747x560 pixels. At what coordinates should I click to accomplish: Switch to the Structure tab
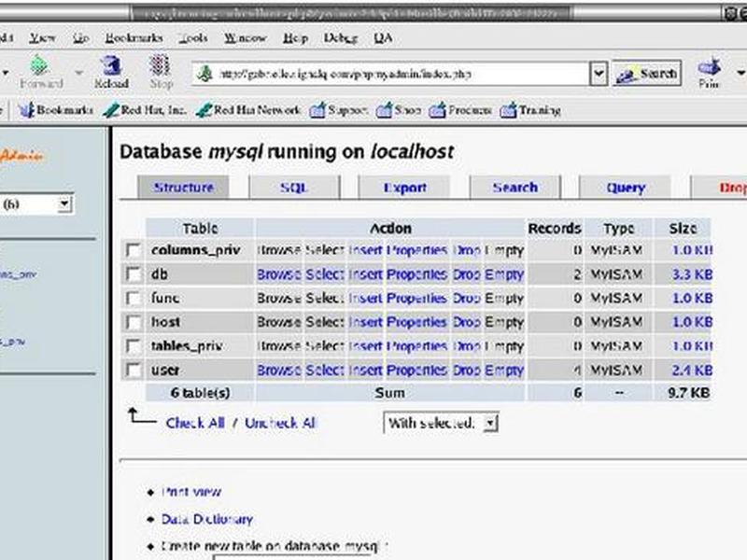[x=183, y=188]
